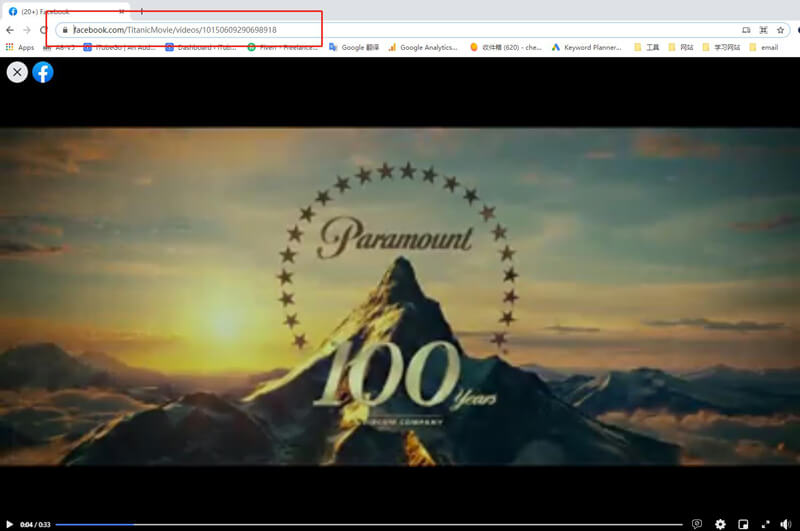The height and width of the screenshot is (531, 800).
Task: Click the cast/screen icon in address bar
Action: click(746, 30)
